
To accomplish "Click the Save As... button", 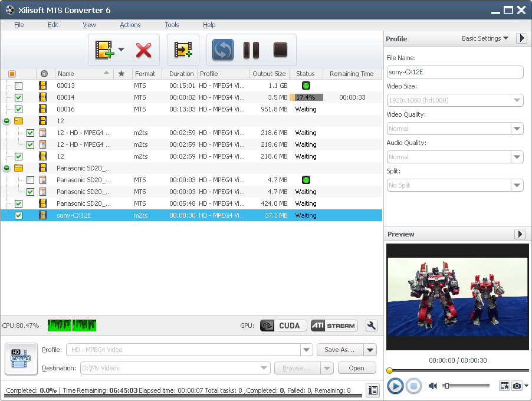I will 340,350.
